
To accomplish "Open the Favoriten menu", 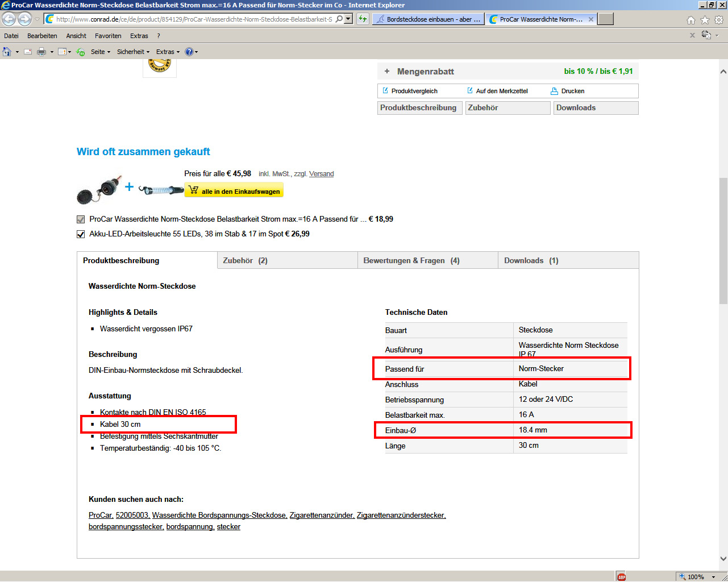I will (108, 36).
